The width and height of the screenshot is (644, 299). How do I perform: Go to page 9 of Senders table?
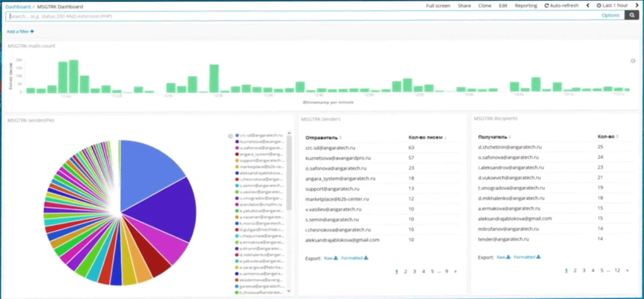click(x=447, y=271)
